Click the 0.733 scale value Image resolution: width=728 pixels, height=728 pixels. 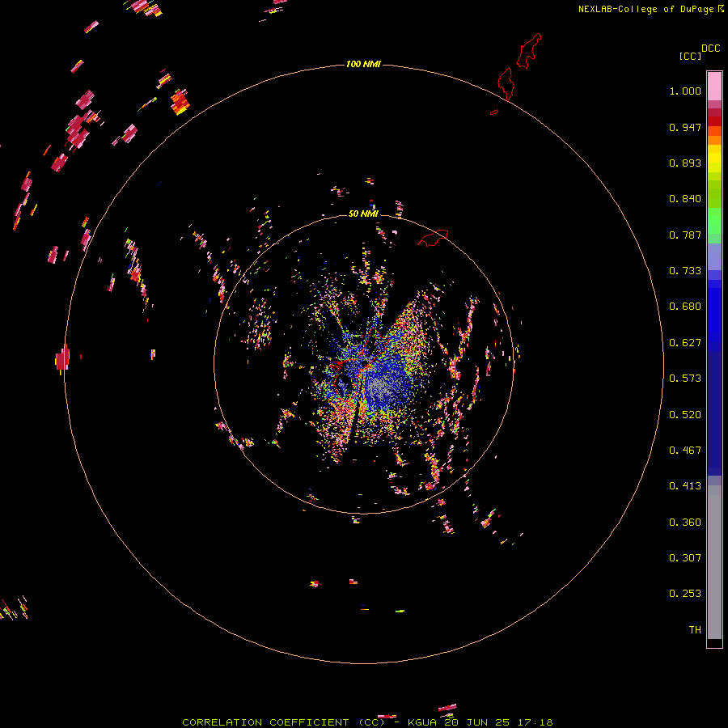pyautogui.click(x=685, y=271)
